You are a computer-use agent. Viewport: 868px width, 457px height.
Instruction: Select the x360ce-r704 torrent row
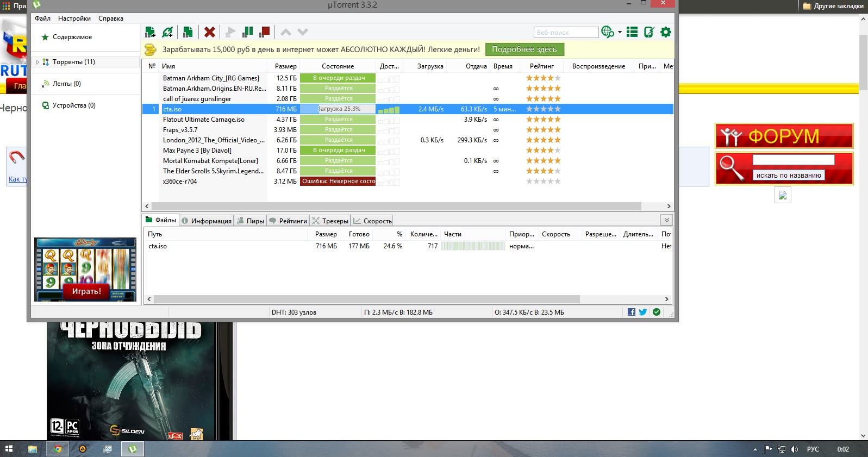[x=408, y=181]
